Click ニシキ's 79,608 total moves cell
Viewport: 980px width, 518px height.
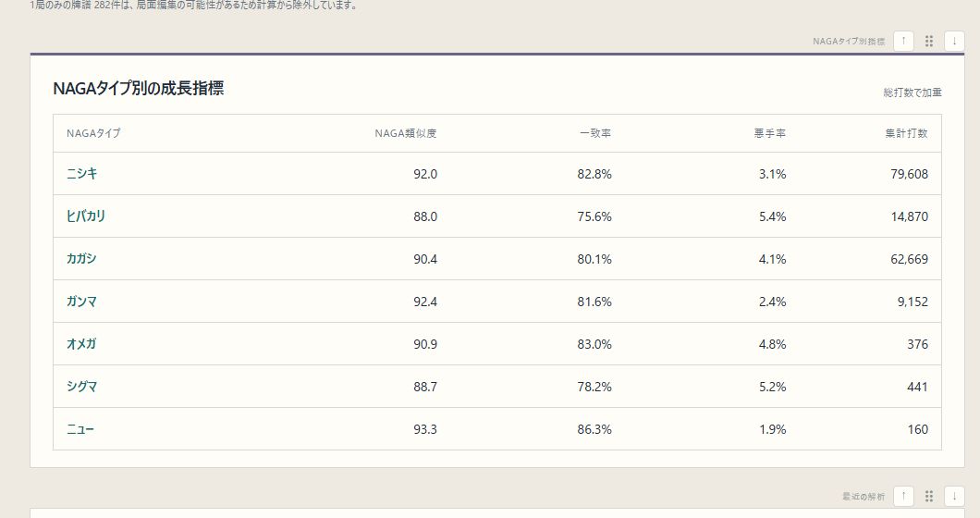[x=910, y=174]
